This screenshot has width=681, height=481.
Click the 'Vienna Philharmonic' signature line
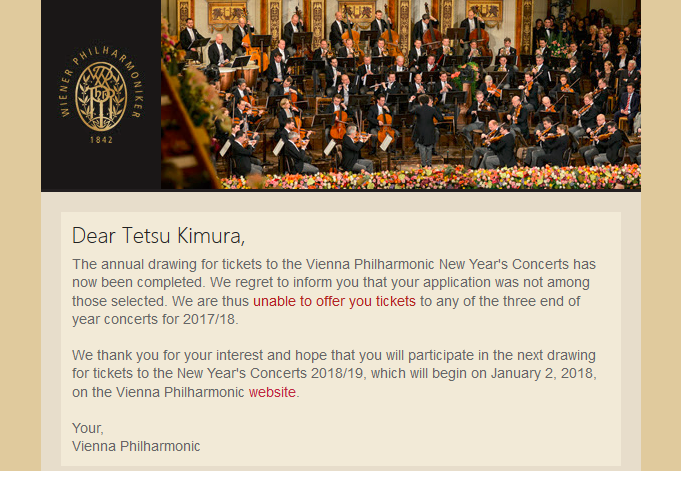pyautogui.click(x=136, y=446)
